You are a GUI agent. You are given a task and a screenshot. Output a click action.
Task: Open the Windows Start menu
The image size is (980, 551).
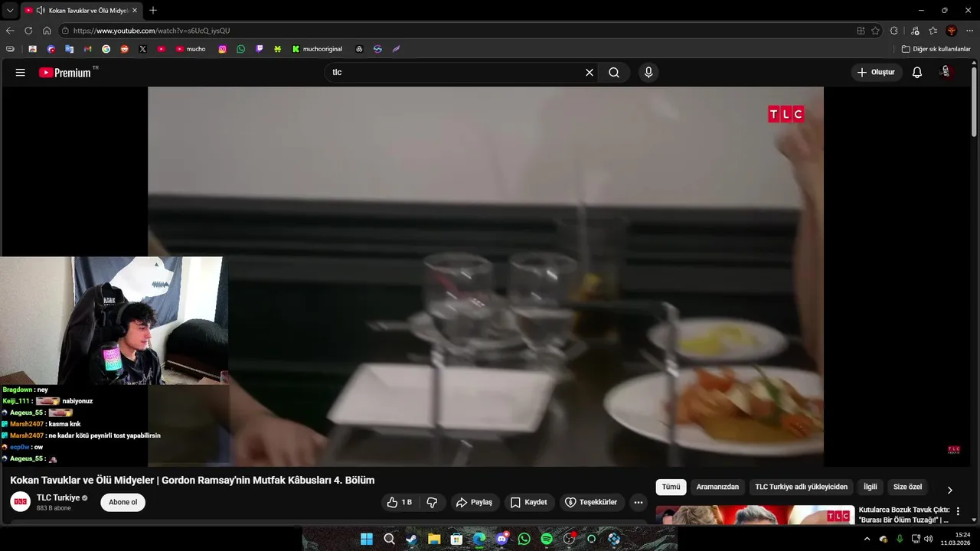click(367, 539)
